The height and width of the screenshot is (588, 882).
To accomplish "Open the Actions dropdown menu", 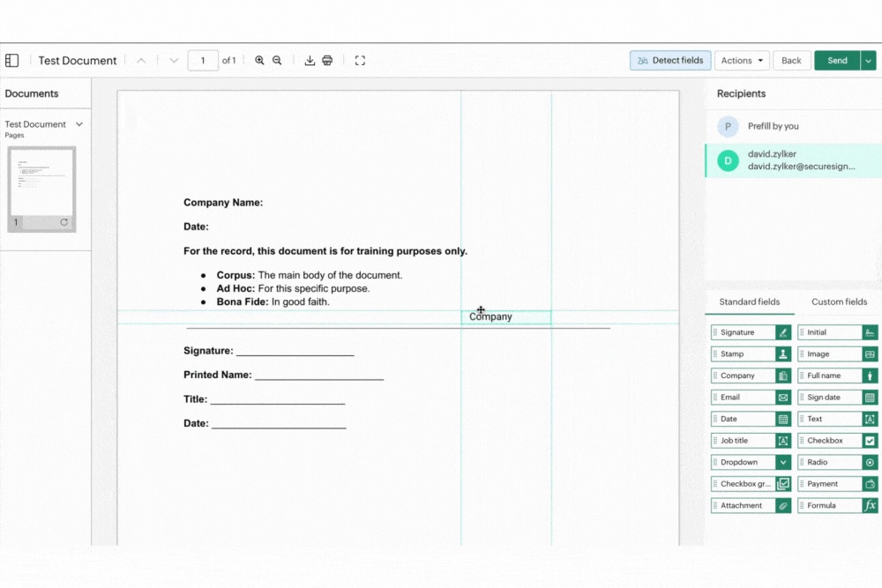I will tap(742, 61).
